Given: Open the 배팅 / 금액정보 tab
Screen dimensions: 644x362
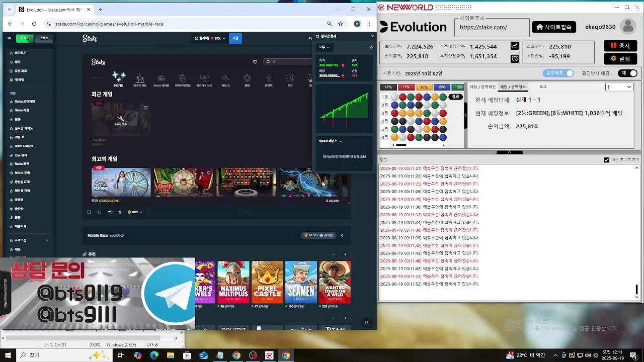Looking at the screenshot, I should pos(513,87).
